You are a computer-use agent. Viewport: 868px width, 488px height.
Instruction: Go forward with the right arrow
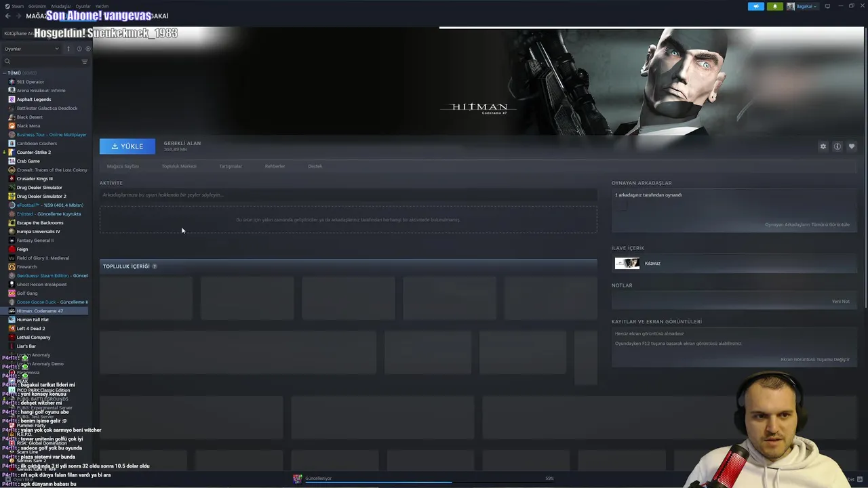18,16
